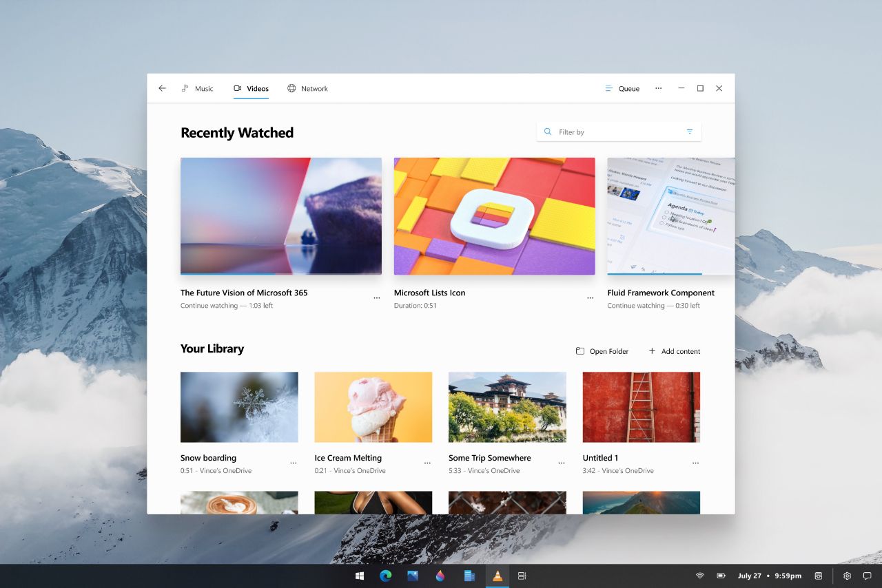Screen dimensions: 882x588
Task: Click the Fluid Framework Component title
Action: tap(661, 293)
